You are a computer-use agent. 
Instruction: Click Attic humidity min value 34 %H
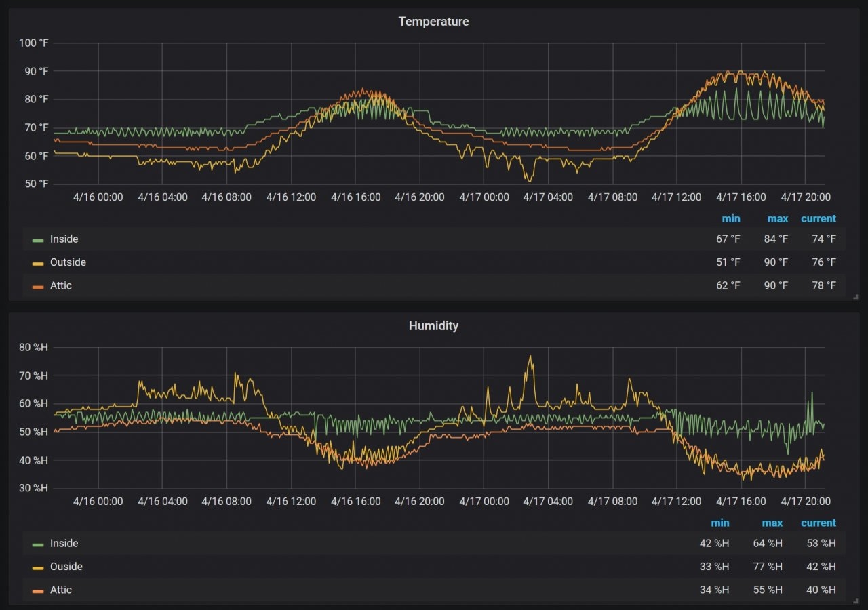(715, 590)
